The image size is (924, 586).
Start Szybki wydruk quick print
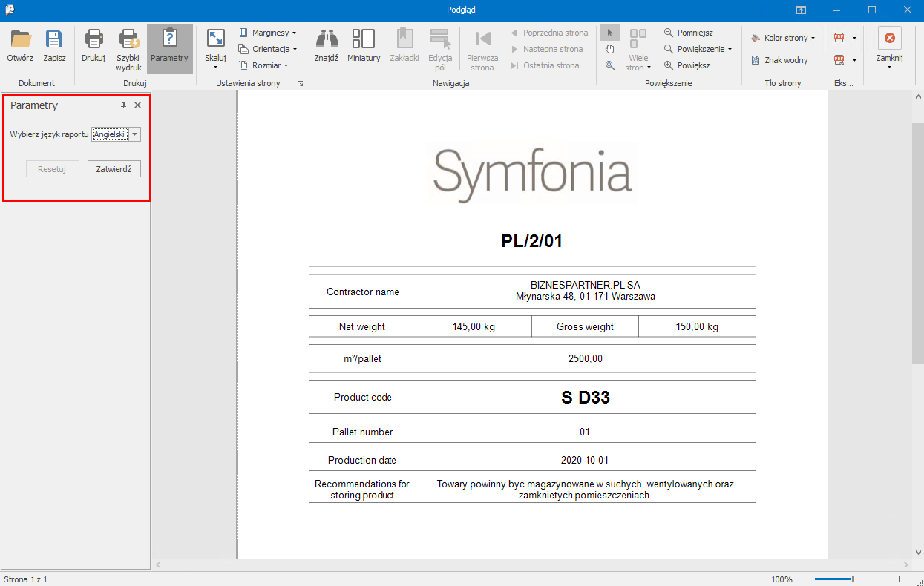click(x=128, y=48)
